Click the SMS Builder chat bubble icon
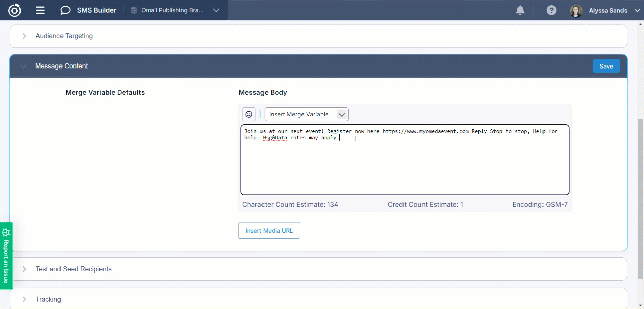The width and height of the screenshot is (644, 309). pyautogui.click(x=65, y=10)
